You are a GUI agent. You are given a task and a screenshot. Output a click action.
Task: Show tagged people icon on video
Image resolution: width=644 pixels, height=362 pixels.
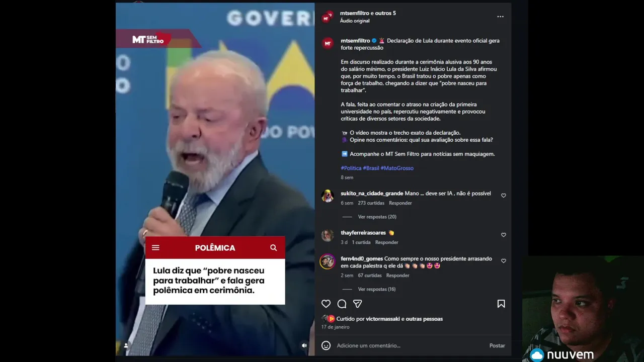click(x=126, y=345)
